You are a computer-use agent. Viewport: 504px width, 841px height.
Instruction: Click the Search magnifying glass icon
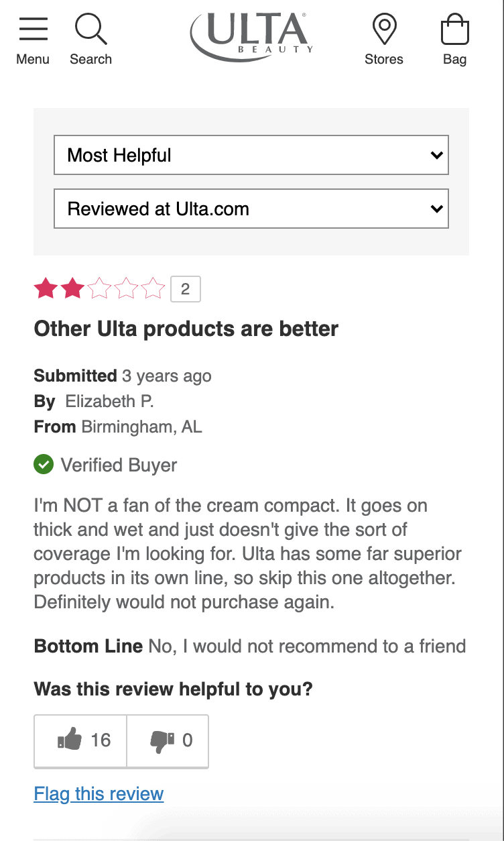tap(90, 29)
